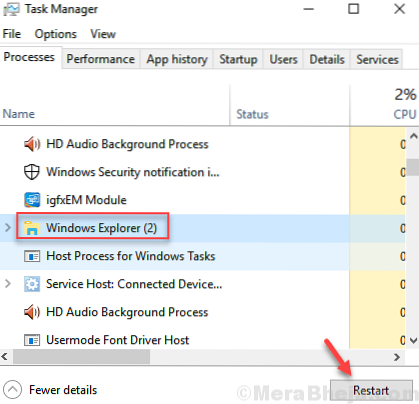This screenshot has width=419, height=404.
Task: Minimize the Task Manager window
Action: pos(308,9)
